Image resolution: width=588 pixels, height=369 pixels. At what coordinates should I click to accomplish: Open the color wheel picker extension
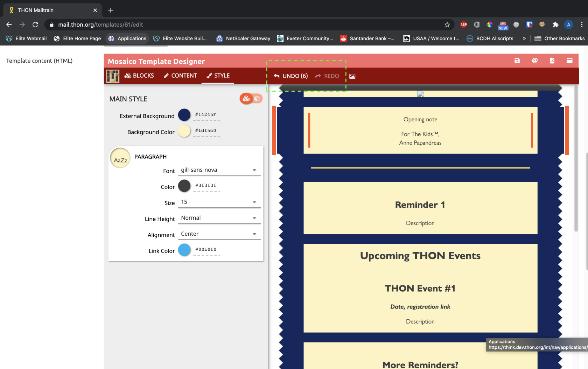490,24
